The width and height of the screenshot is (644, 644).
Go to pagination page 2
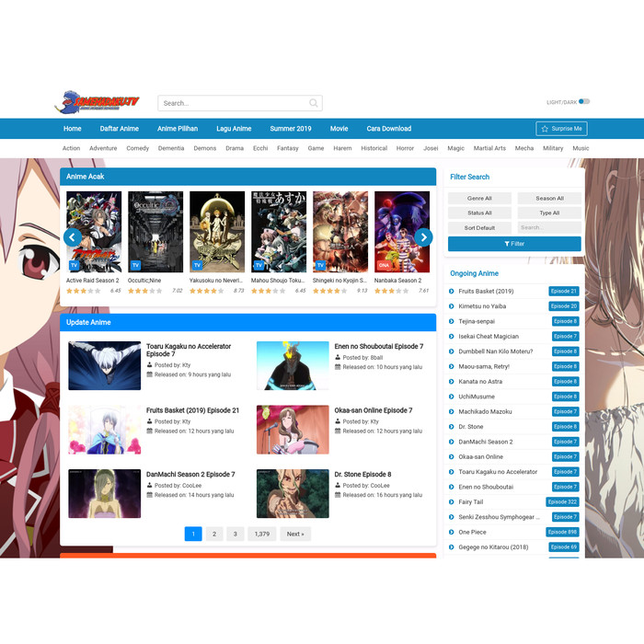tap(213, 534)
